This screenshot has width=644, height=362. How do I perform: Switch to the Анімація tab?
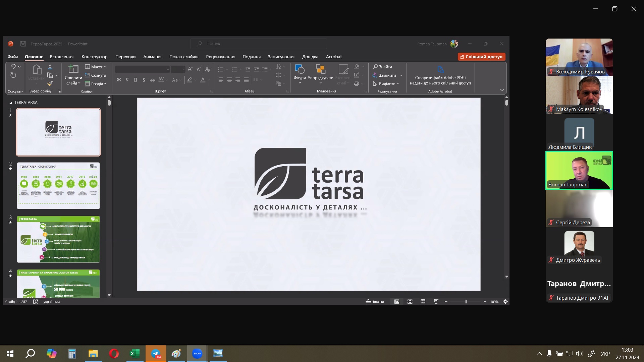152,57
